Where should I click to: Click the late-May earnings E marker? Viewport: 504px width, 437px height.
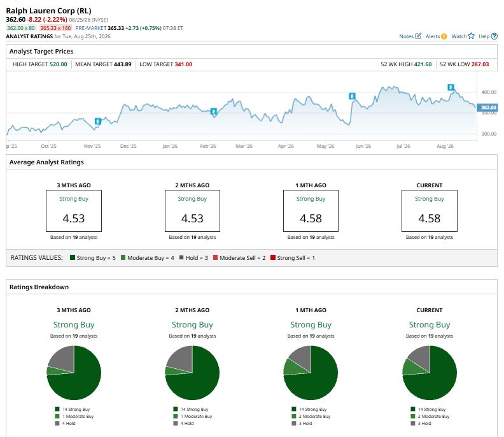coord(352,96)
